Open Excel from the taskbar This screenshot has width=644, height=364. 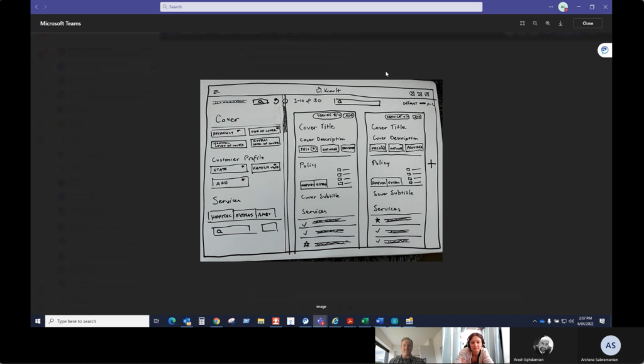click(365, 321)
